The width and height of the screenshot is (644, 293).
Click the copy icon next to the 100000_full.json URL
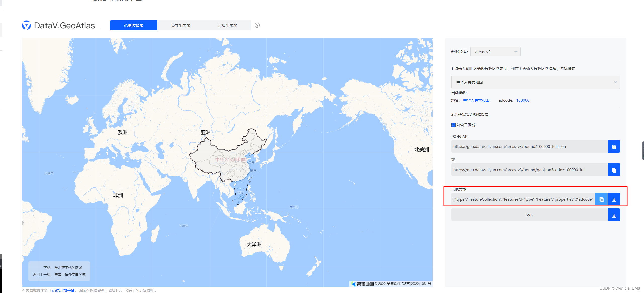[x=614, y=146]
